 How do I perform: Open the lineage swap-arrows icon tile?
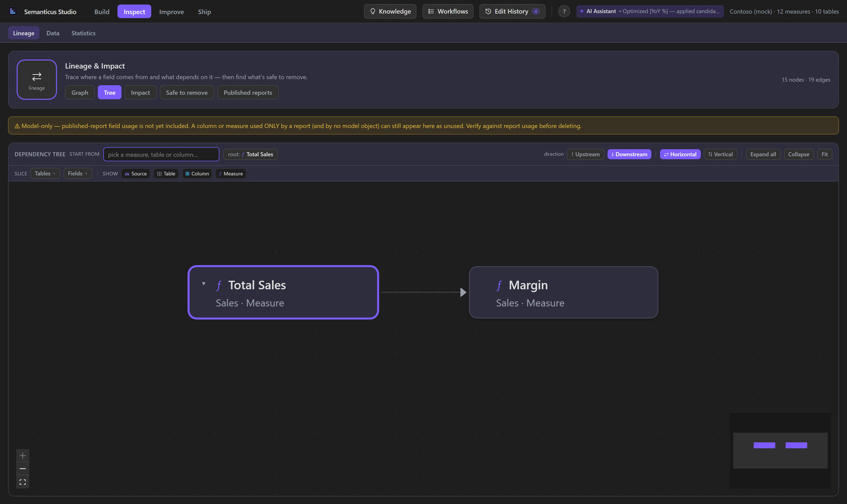[37, 79]
